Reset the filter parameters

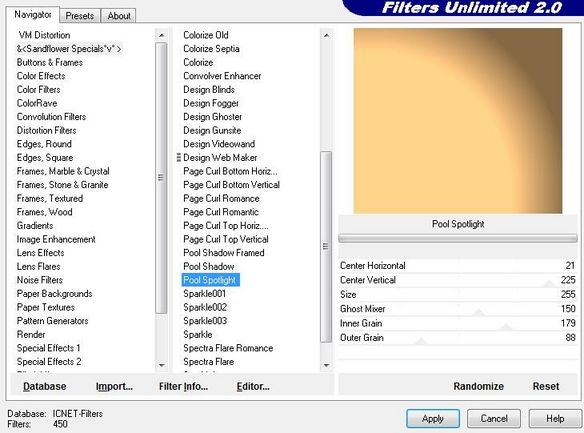[546, 386]
